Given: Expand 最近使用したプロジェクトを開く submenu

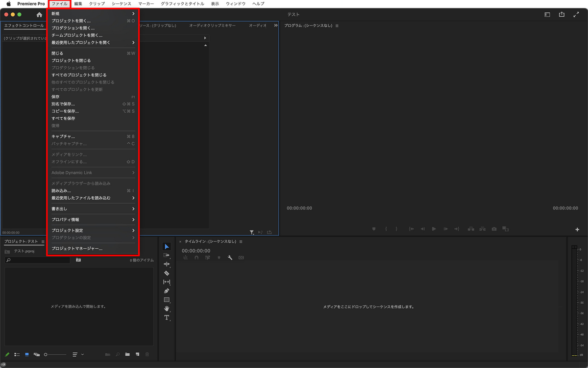Looking at the screenshot, I should 93,43.
